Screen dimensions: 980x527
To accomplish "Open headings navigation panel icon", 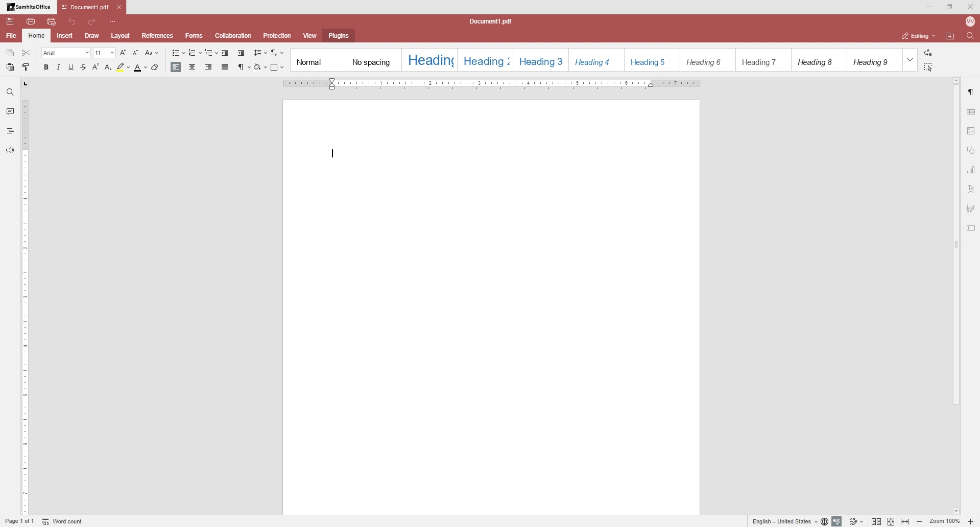I will 10,131.
